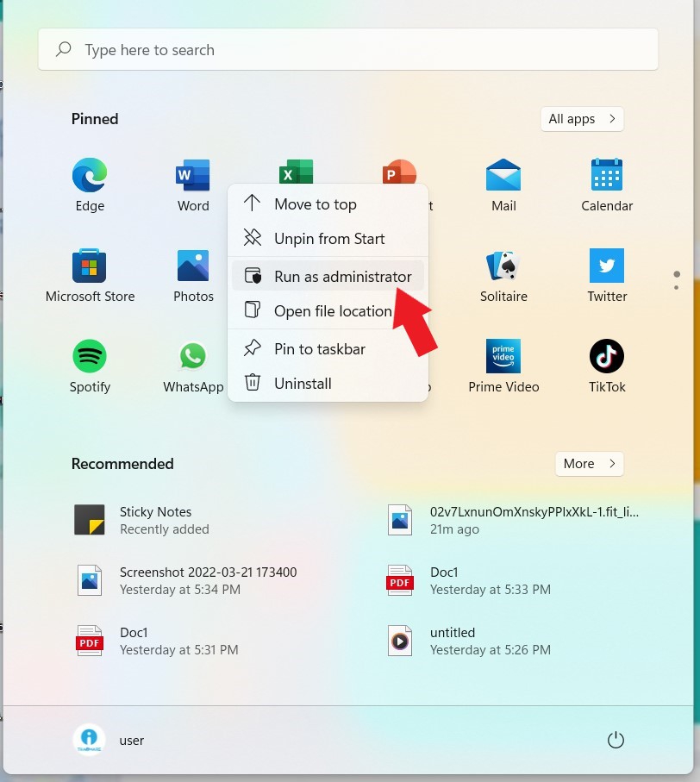Click the Pinned section heading

95,119
